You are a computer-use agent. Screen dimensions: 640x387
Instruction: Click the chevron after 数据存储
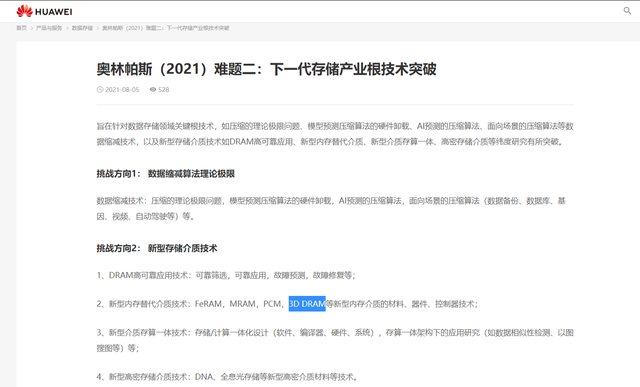click(x=98, y=28)
